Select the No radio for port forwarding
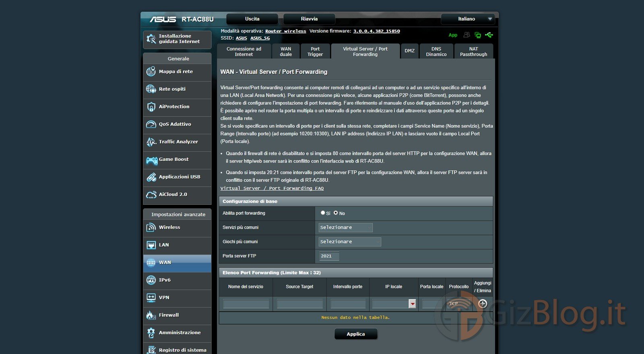The width and height of the screenshot is (644, 354). (x=336, y=213)
